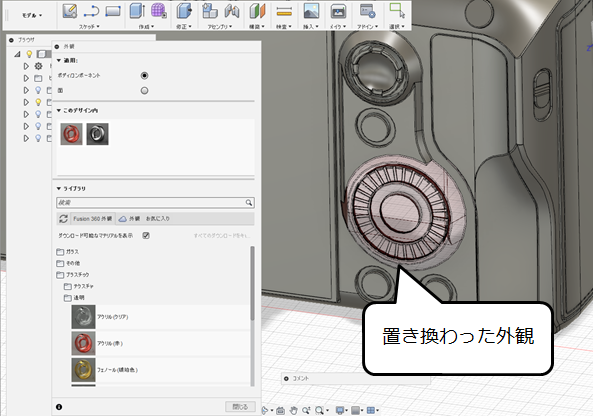Select red acrylic swatch in this design

tap(71, 134)
